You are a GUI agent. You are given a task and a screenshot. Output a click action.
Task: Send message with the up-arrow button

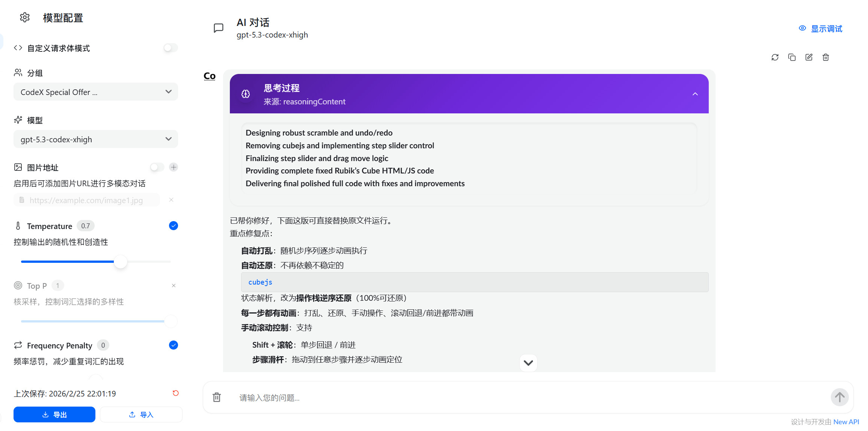[x=839, y=397]
